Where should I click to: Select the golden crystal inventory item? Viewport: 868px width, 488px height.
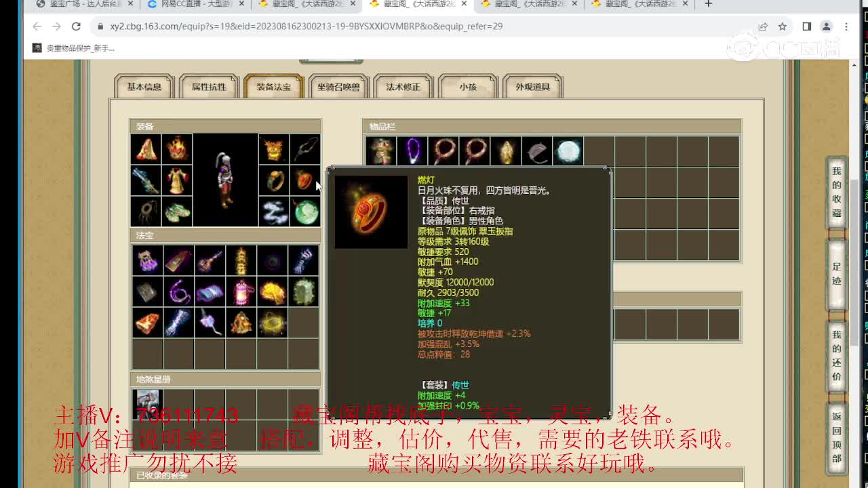coord(505,151)
